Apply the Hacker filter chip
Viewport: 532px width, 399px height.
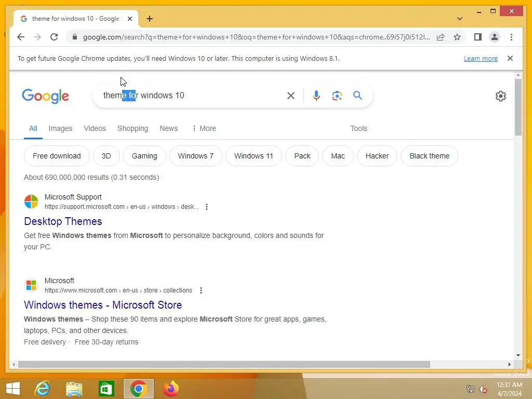click(377, 156)
